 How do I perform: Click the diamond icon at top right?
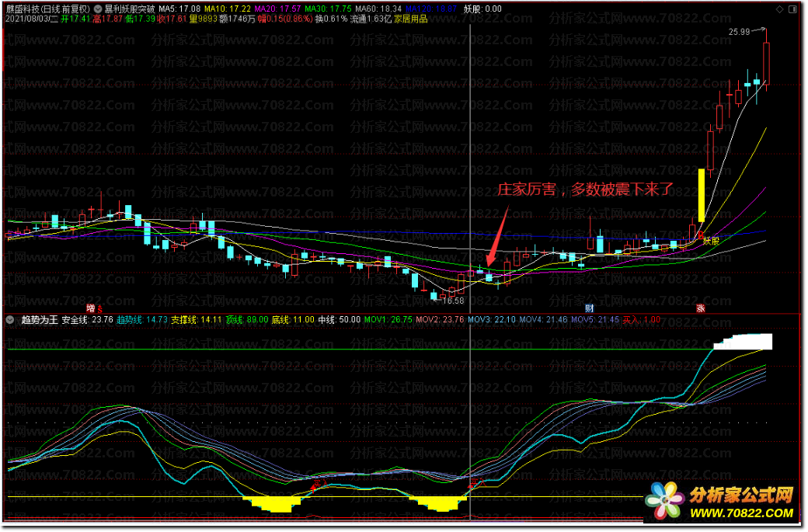point(781,9)
